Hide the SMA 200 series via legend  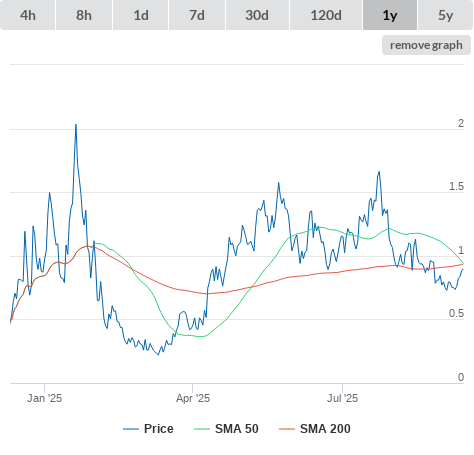click(325, 429)
